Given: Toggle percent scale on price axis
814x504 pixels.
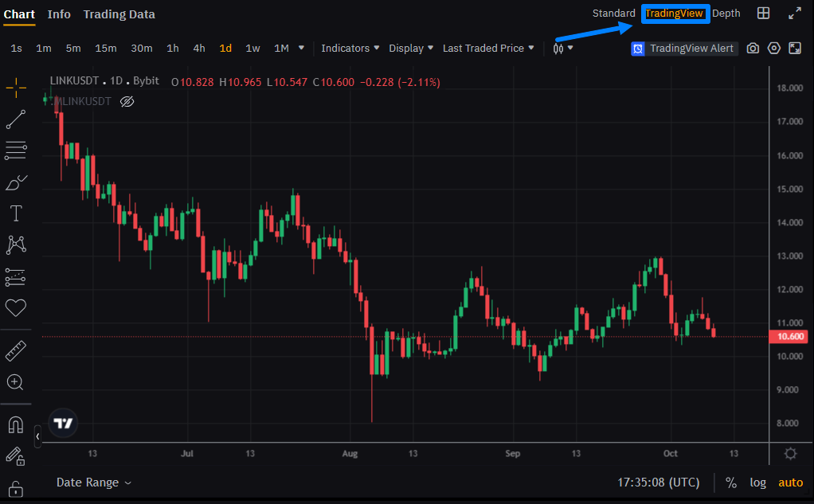Looking at the screenshot, I should click(731, 483).
